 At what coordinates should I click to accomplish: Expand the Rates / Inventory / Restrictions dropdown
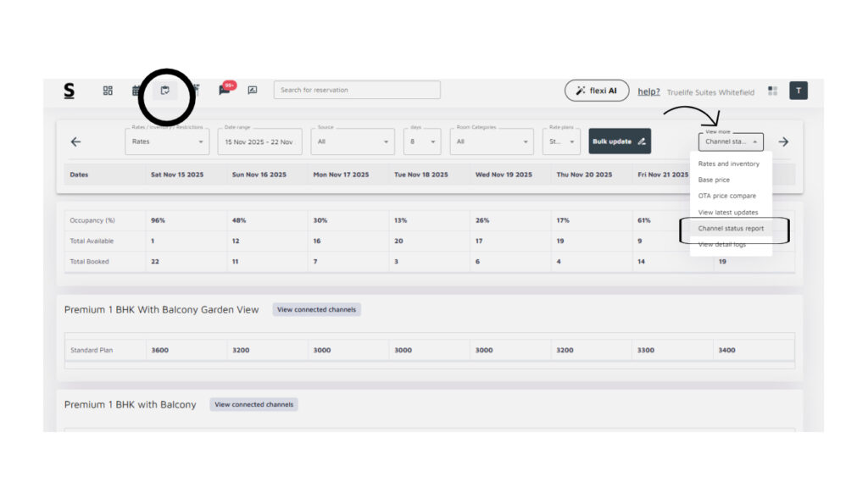point(167,141)
